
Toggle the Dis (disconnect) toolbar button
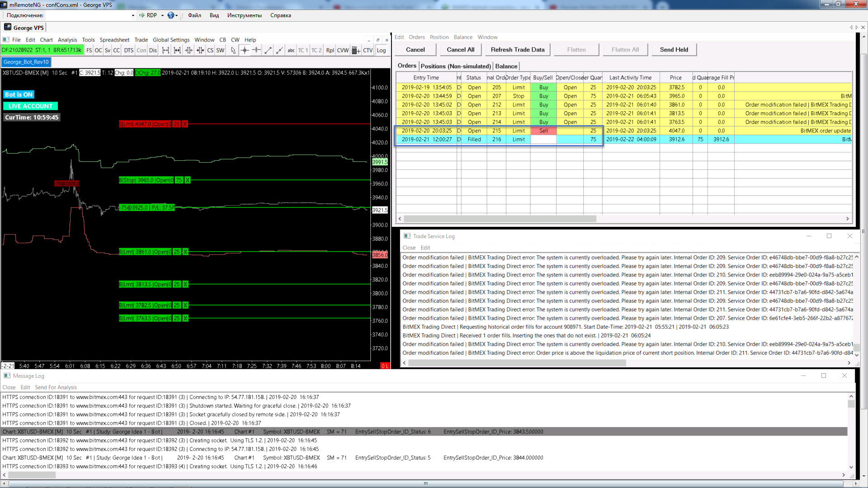point(153,50)
